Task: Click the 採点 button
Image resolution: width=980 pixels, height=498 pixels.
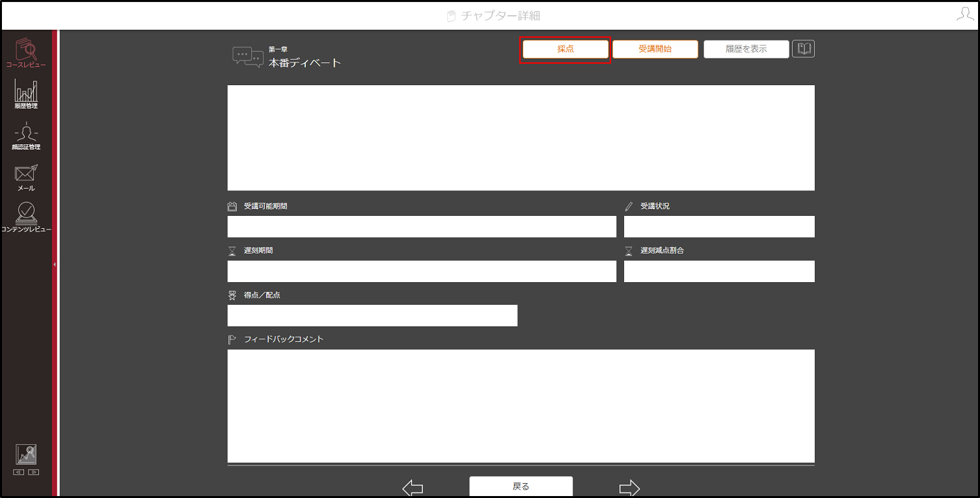Action: click(565, 49)
